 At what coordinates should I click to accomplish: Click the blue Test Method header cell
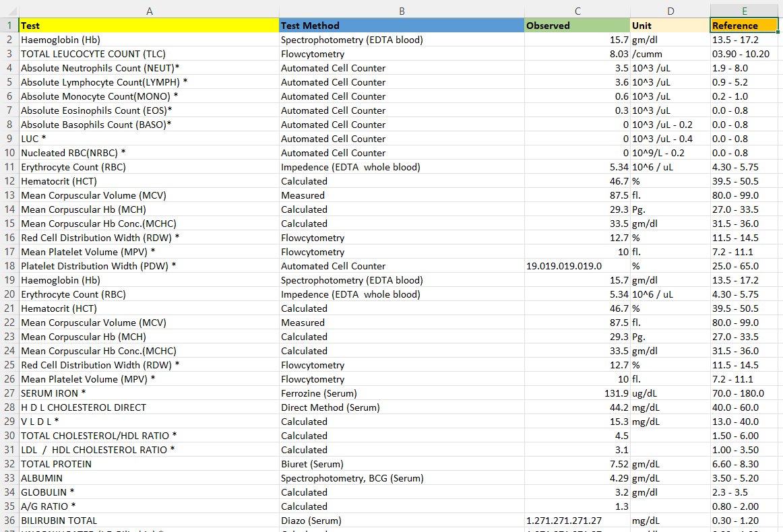click(402, 25)
